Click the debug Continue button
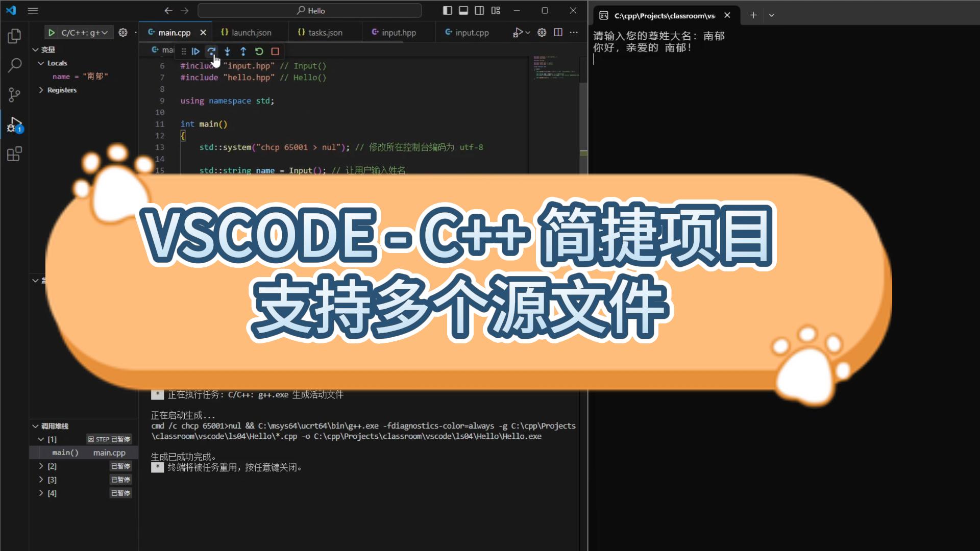The image size is (980, 551). tap(195, 51)
